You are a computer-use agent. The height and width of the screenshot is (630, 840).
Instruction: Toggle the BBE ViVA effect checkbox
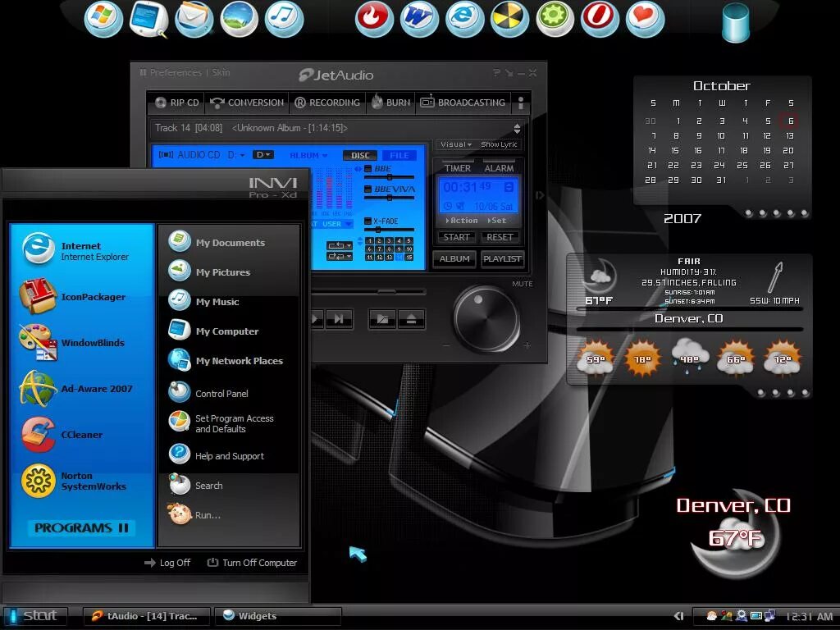[x=368, y=189]
